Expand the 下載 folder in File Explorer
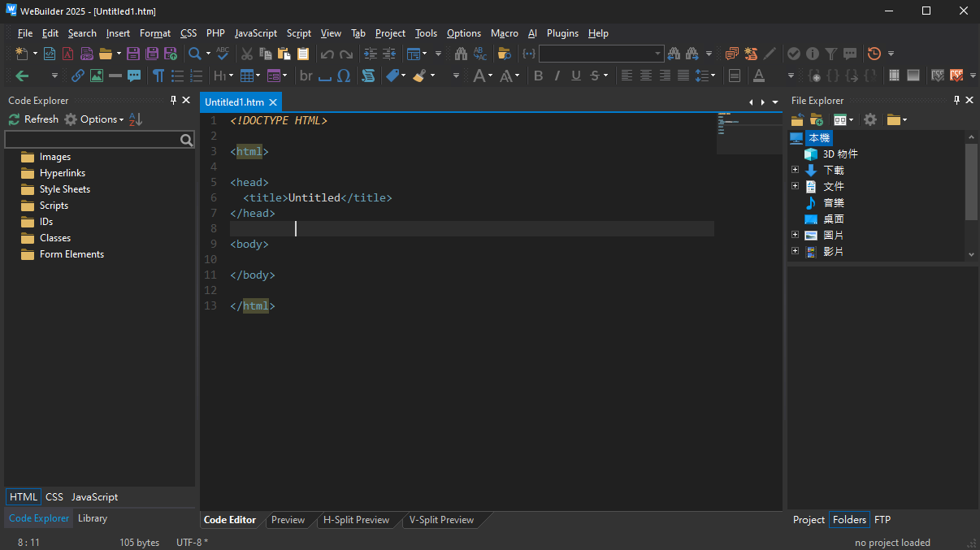Viewport: 980px width, 550px height. pyautogui.click(x=796, y=170)
